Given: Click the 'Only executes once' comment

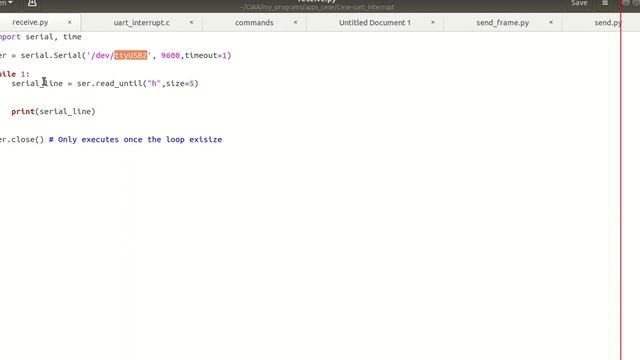Looking at the screenshot, I should click(x=135, y=140).
